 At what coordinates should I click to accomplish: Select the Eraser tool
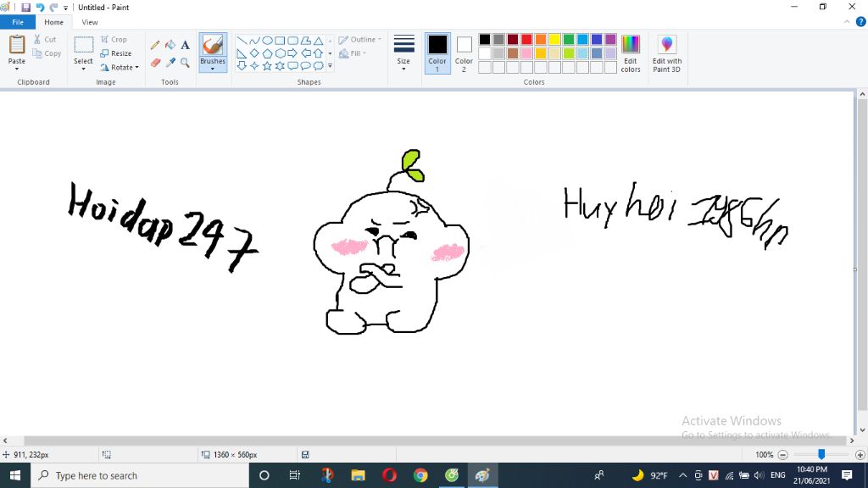pyautogui.click(x=155, y=63)
